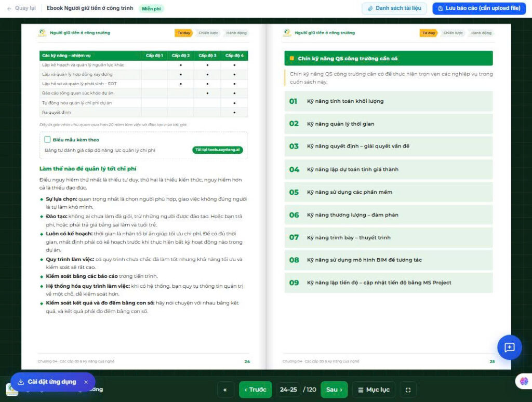Select 'Tư duy' tab on page 25
This screenshot has width=532, height=402.
[x=429, y=33]
